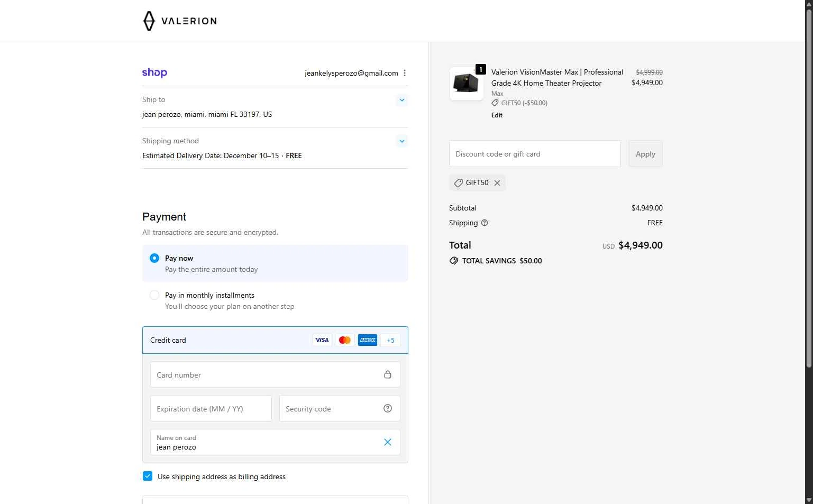813x504 pixels.
Task: Click the quantity badge on product image
Action: point(480,69)
